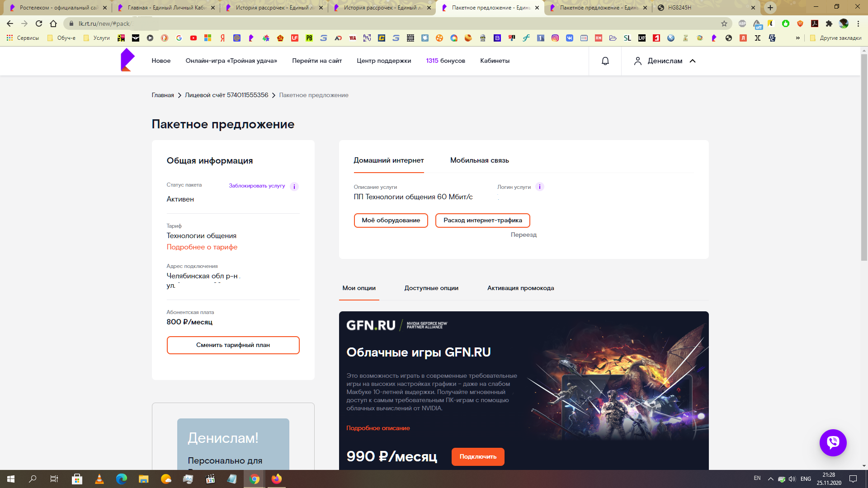This screenshot has width=868, height=488.
Task: Open VLC from Windows taskbar
Action: pyautogui.click(x=99, y=479)
